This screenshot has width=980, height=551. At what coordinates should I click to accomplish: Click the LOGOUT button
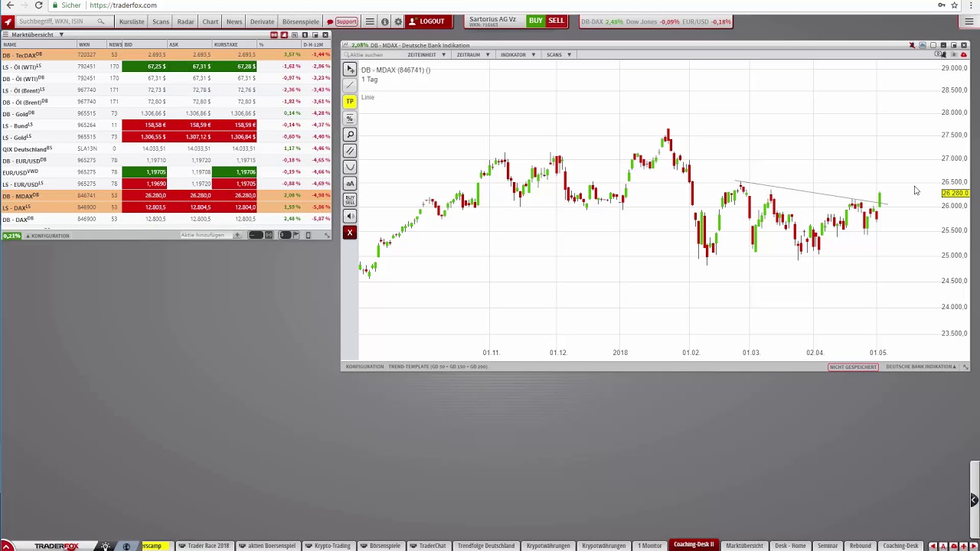(x=426, y=21)
